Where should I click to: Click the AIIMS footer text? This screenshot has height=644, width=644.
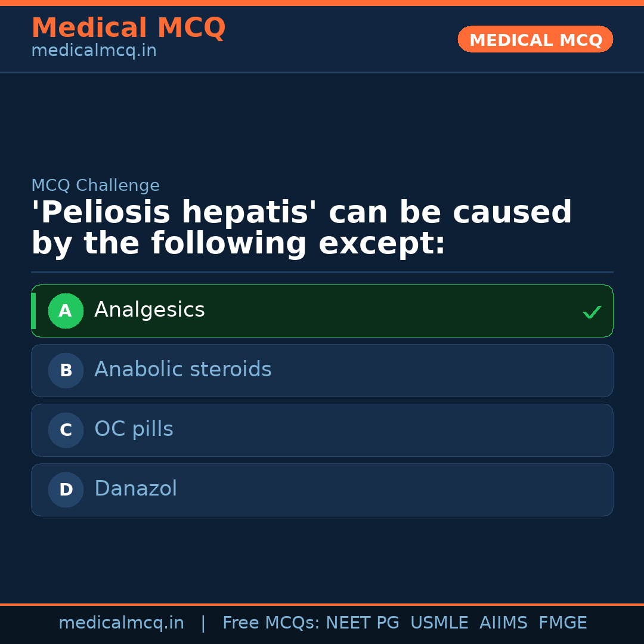(503, 623)
